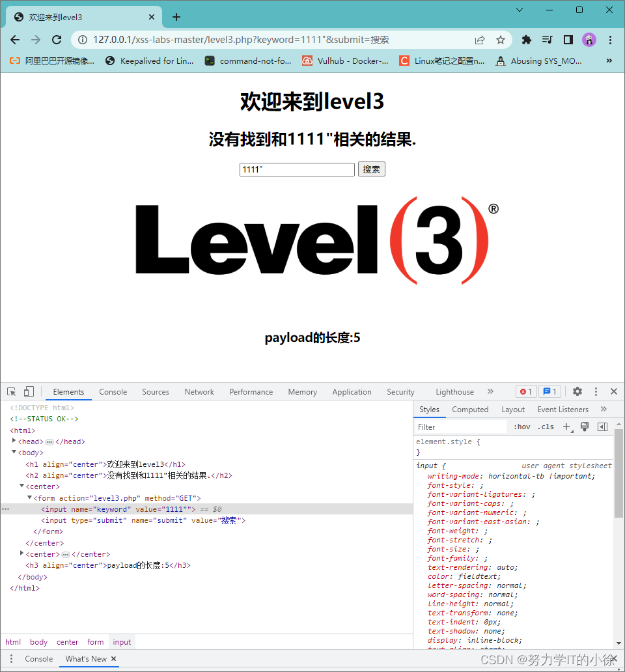Open the DevTools customize three-dot menu
This screenshot has height=672, width=625.
click(596, 391)
